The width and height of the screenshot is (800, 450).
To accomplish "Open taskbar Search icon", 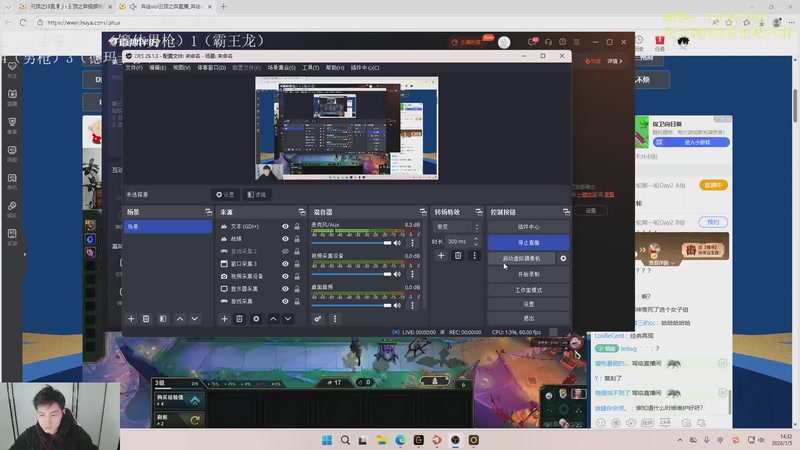I will (x=345, y=440).
